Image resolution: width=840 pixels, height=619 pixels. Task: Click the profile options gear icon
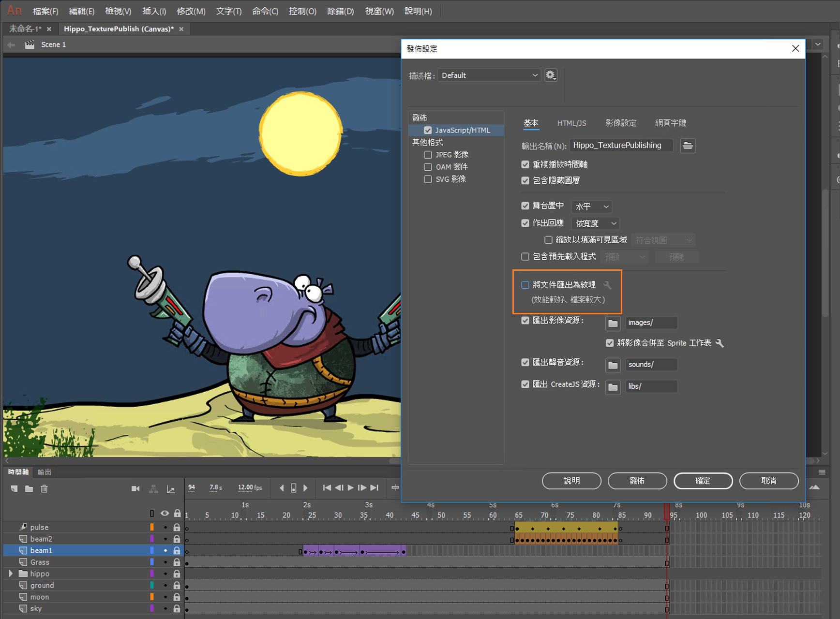551,75
